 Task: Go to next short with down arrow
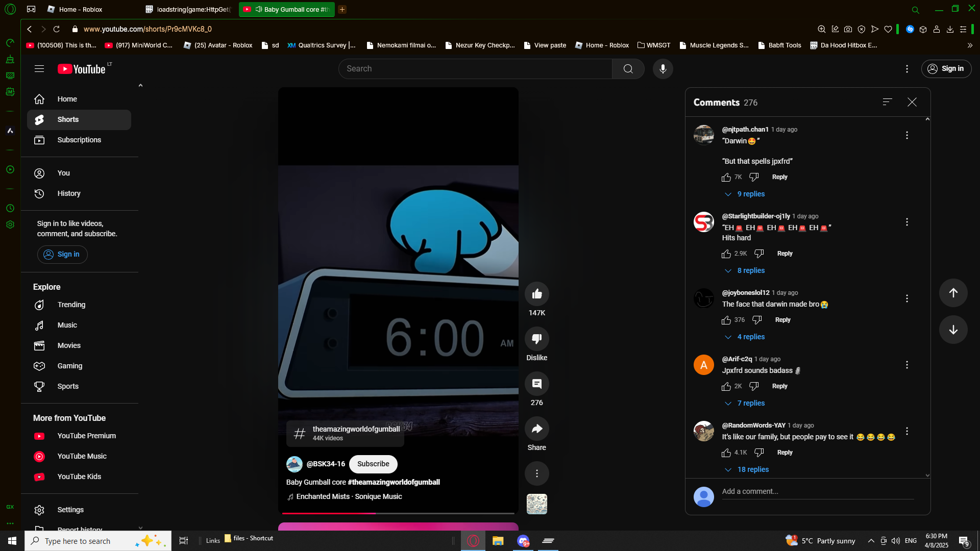pyautogui.click(x=953, y=330)
